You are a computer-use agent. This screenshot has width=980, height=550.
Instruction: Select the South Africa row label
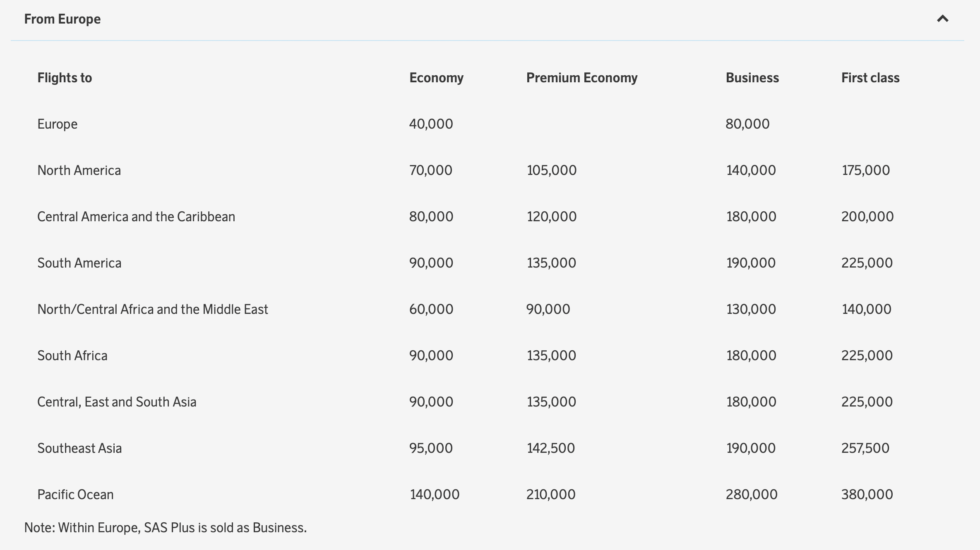coord(72,356)
